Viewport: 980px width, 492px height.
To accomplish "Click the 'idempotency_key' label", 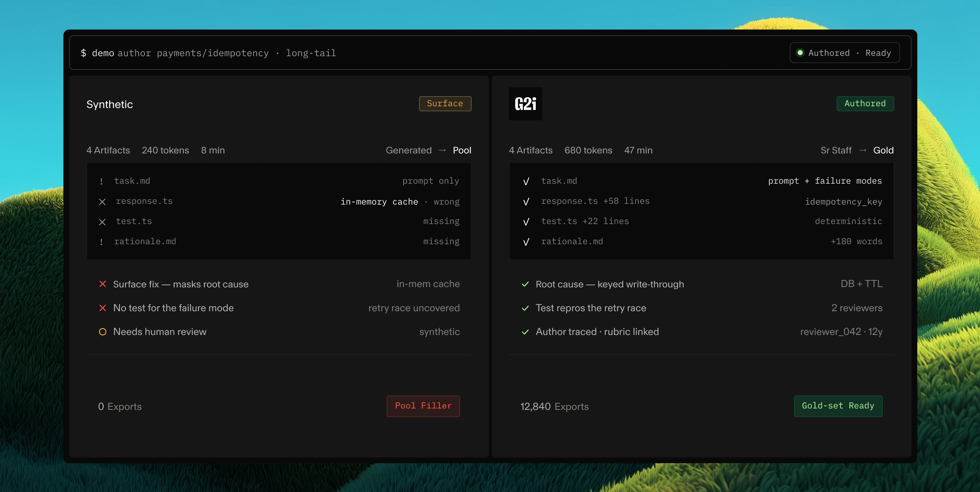I will [x=843, y=202].
